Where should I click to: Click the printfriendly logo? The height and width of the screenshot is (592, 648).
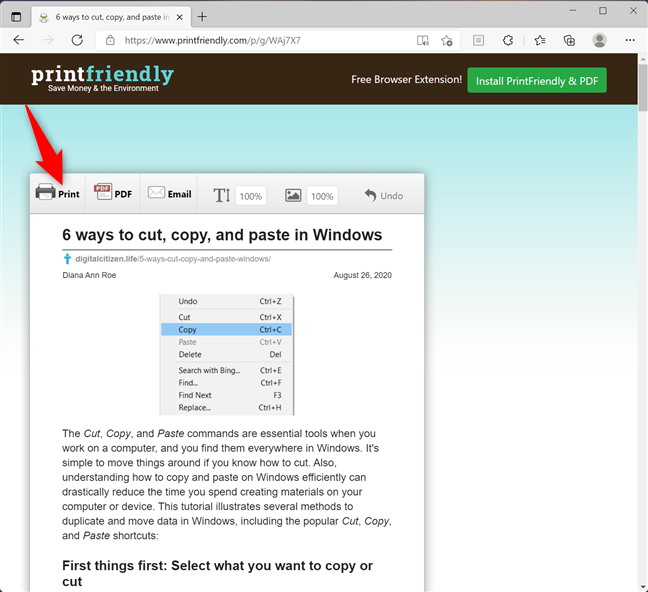click(x=102, y=79)
